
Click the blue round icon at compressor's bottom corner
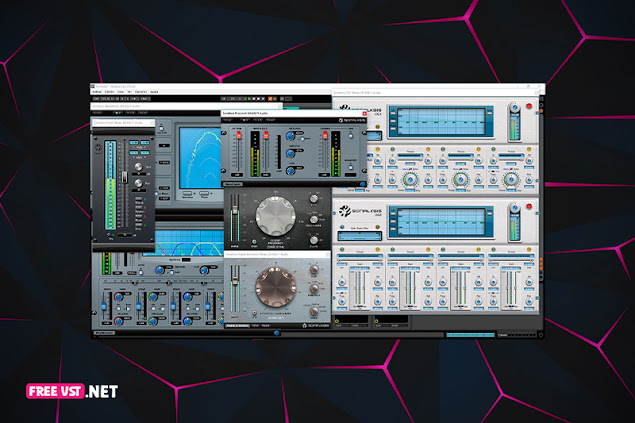pos(362,184)
